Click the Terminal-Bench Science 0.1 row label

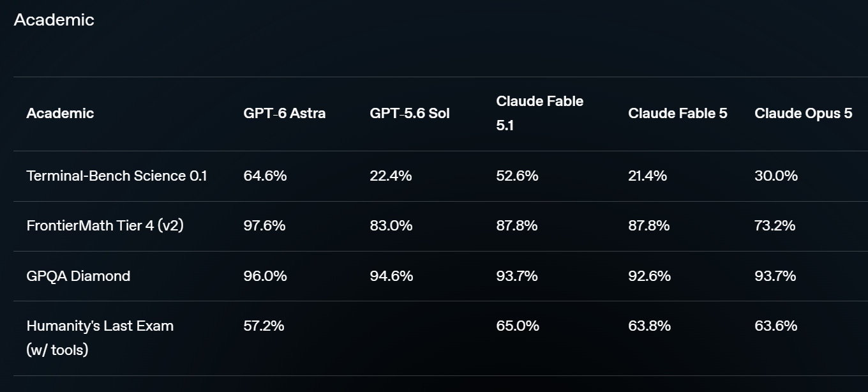(x=117, y=176)
